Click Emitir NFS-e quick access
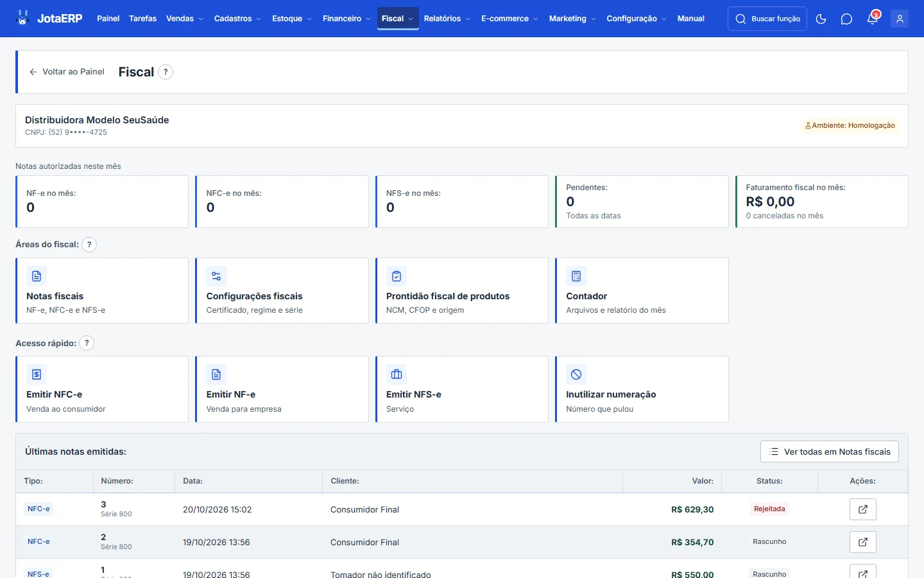Viewport: 924px width, 578px height. pyautogui.click(x=462, y=389)
